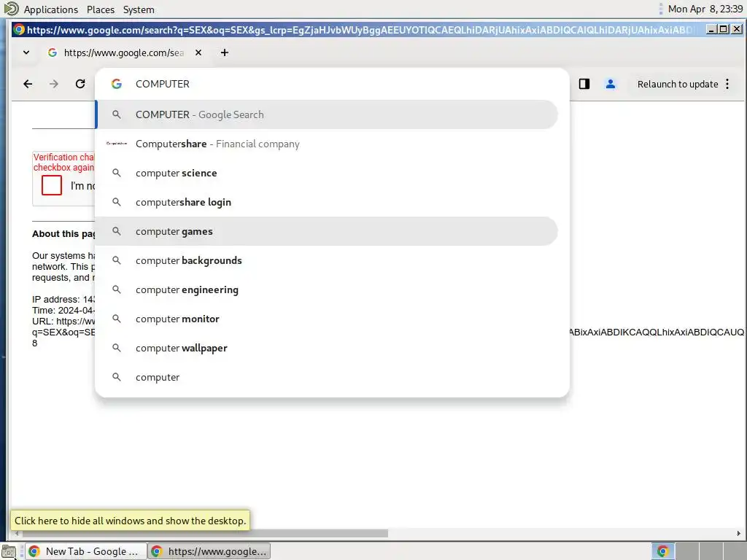Select the computer games suggestion
Screen dimensions: 747x560
(x=327, y=231)
